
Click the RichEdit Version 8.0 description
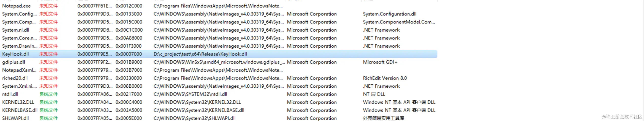point(385,78)
